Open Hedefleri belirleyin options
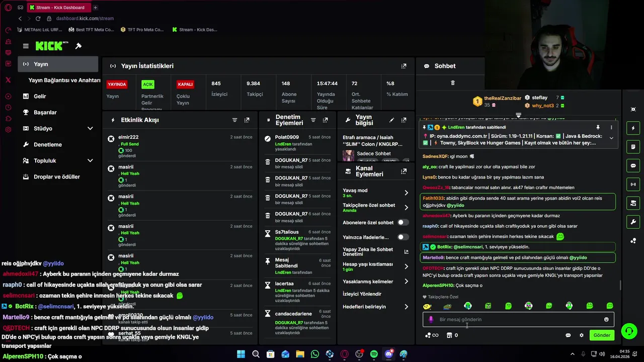This screenshot has height=362, width=644. coord(375,307)
